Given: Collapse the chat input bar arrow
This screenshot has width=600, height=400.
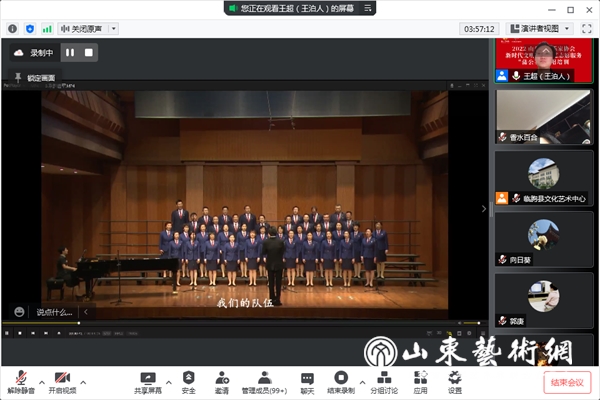Looking at the screenshot, I should pyautogui.click(x=86, y=312).
